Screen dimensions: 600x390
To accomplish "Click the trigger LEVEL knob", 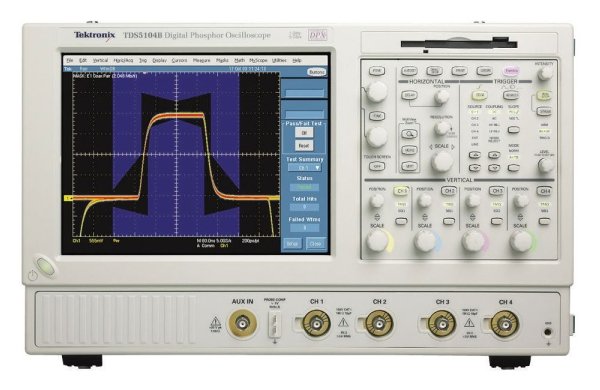I will click(546, 165).
